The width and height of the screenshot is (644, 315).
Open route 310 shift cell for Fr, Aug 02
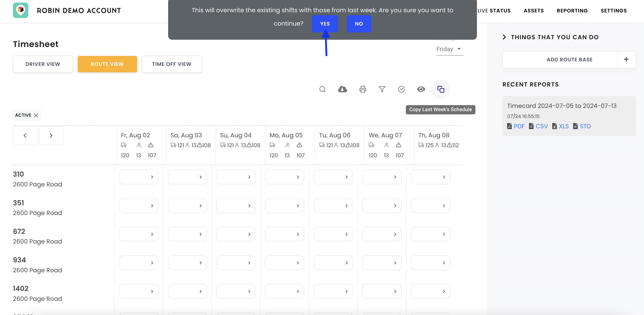click(139, 177)
